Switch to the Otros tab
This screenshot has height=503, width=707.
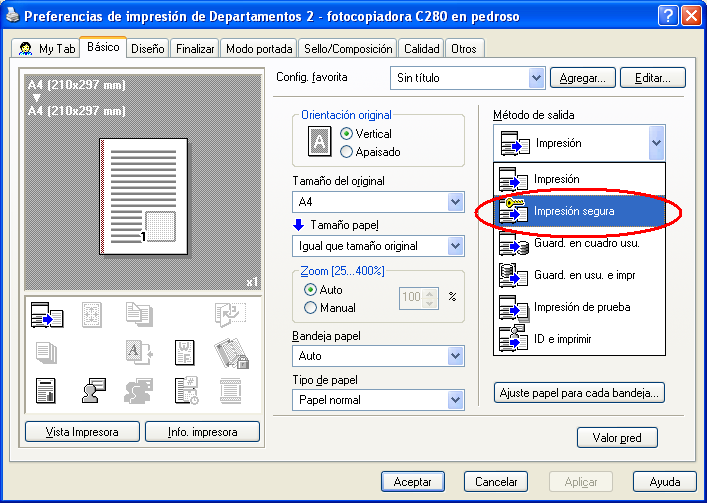coord(464,49)
